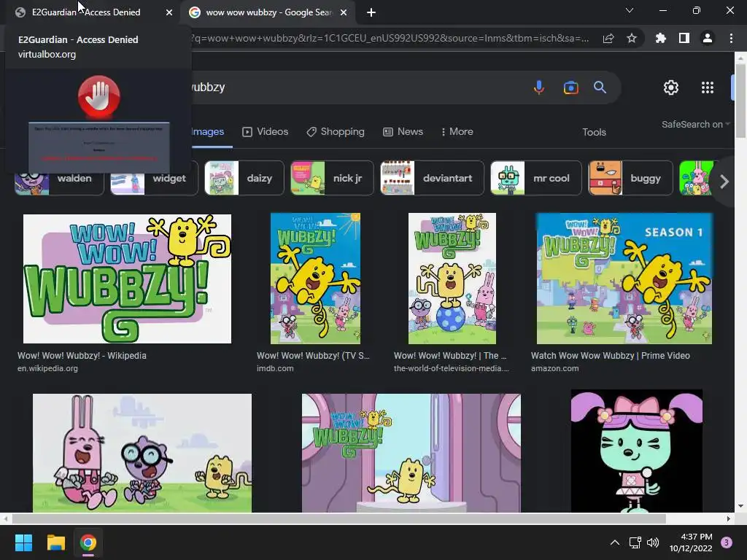
Task: Select the Images search tab
Action: (208, 132)
